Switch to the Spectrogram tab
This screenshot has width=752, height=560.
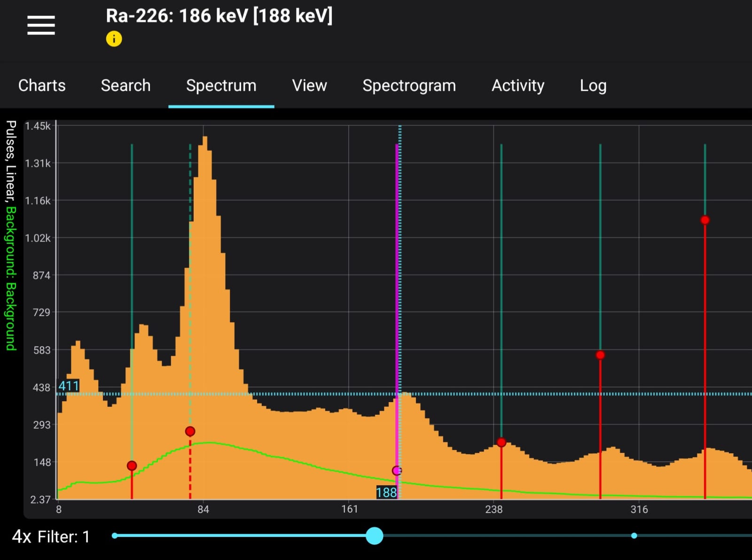tap(409, 86)
